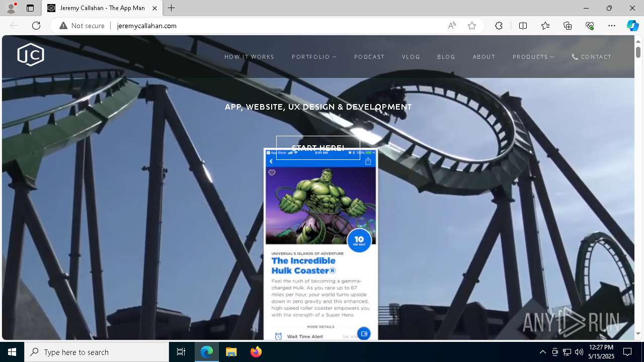Tap the heart favorite icon in mockup
The image size is (644, 362).
pyautogui.click(x=272, y=172)
